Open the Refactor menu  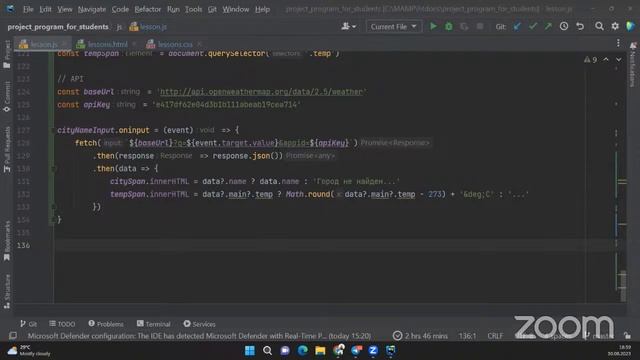point(147,9)
